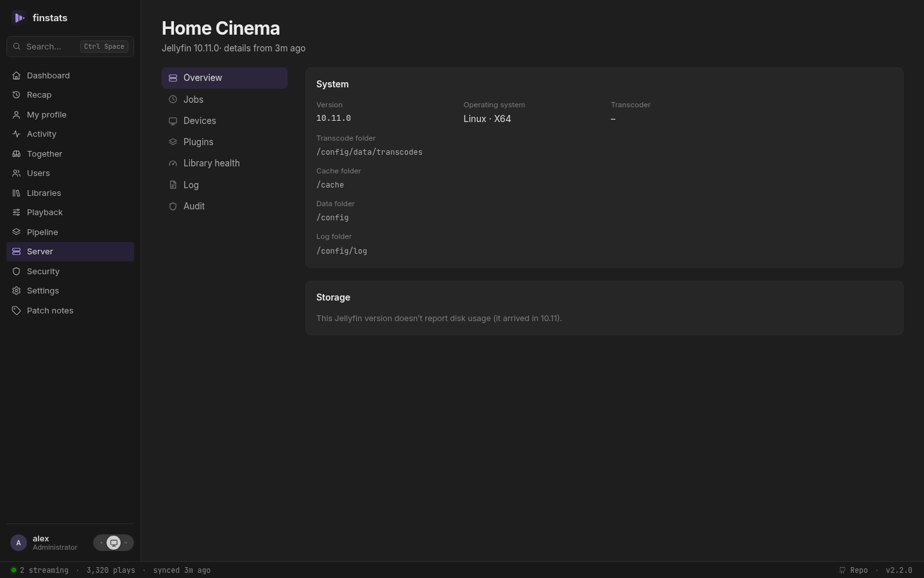The height and width of the screenshot is (578, 924).
Task: Click the Library health gauge icon
Action: [173, 164]
